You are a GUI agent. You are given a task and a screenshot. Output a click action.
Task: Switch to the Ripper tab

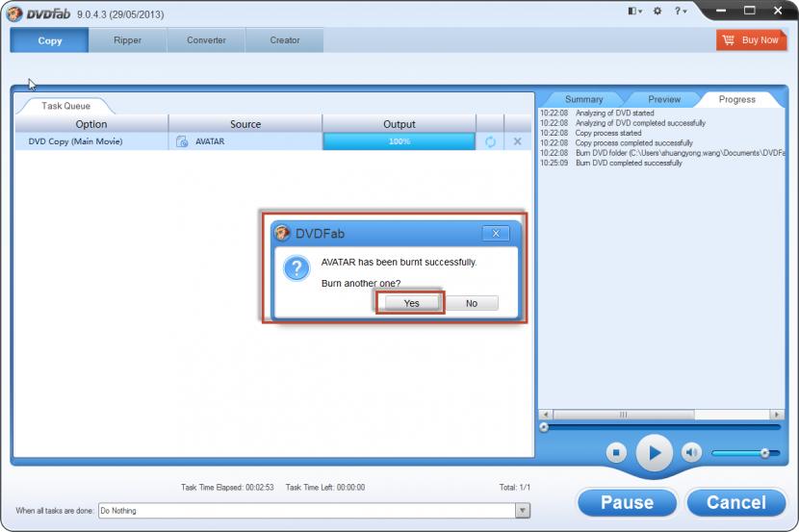pos(127,40)
